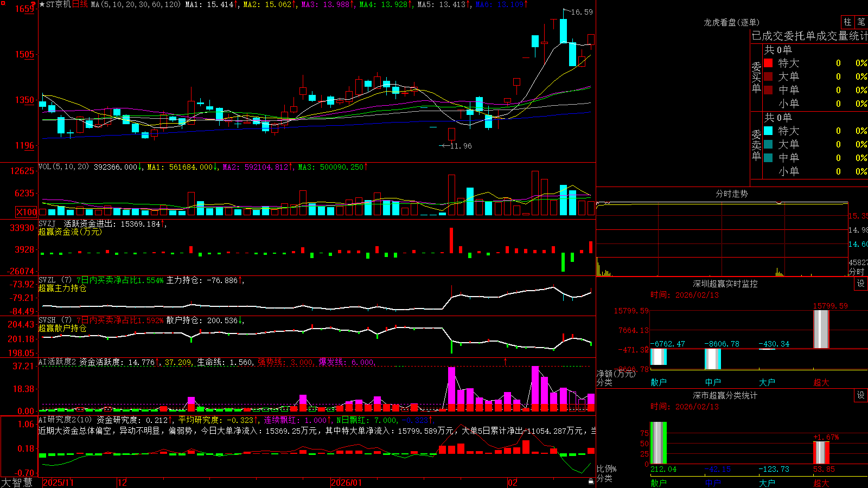Click the 分时走势 panel title
The height and width of the screenshot is (488, 868).
point(731,194)
